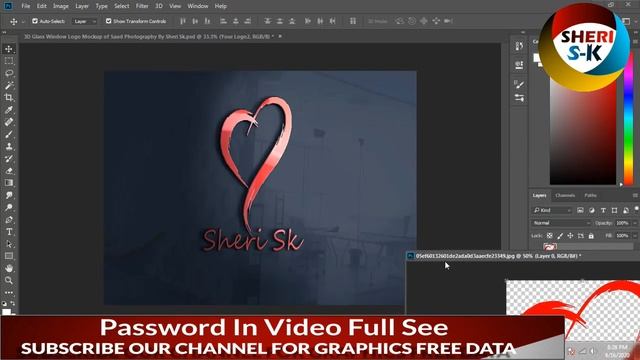Screen dimensions: 640x360
Task: Toggle Lock transparent pixels in Layers panel
Action: click(x=550, y=236)
